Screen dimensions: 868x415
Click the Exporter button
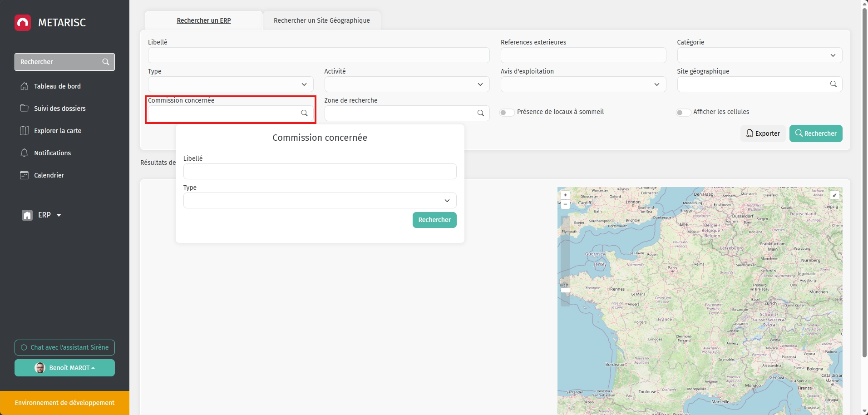[x=763, y=133]
